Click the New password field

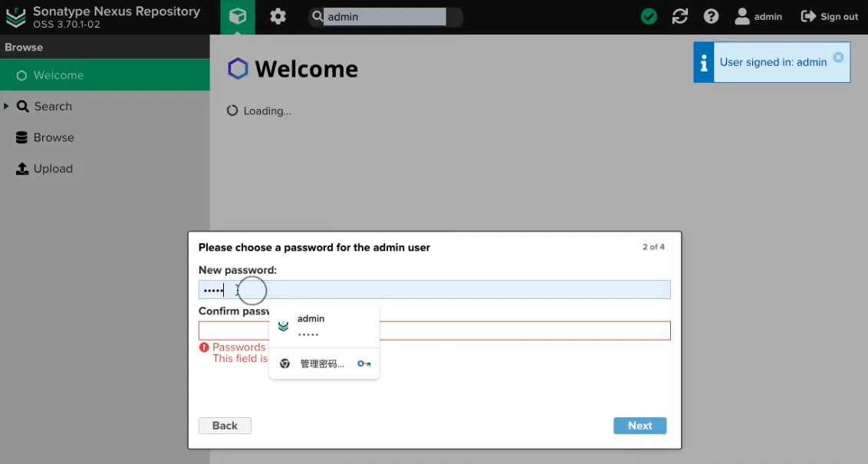tap(460, 290)
